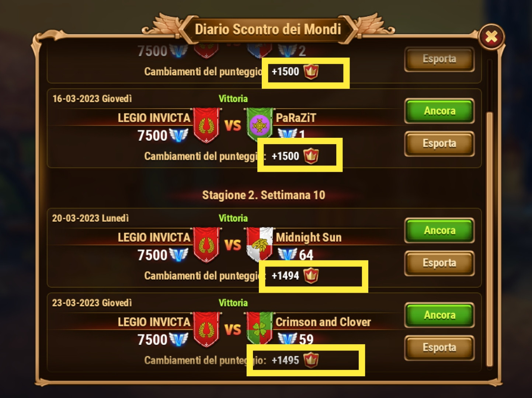Close the Diario Scontro dei Mondi window
Image resolution: width=532 pixels, height=398 pixels.
pos(491,37)
